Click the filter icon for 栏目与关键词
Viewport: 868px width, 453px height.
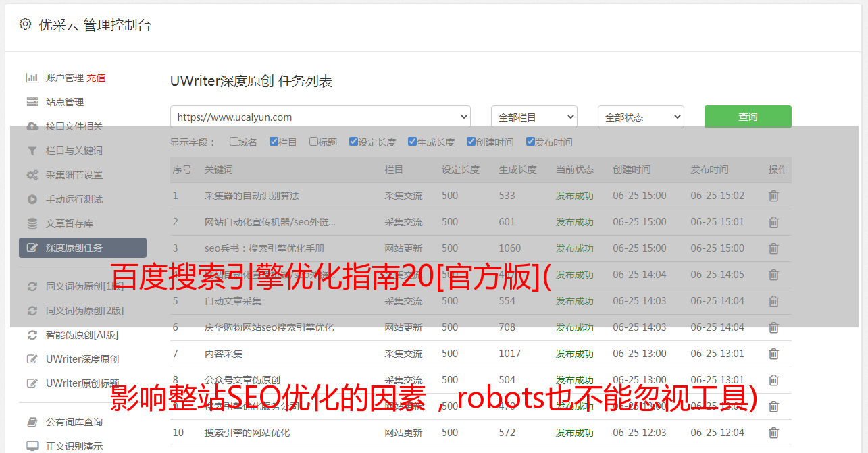tap(32, 151)
